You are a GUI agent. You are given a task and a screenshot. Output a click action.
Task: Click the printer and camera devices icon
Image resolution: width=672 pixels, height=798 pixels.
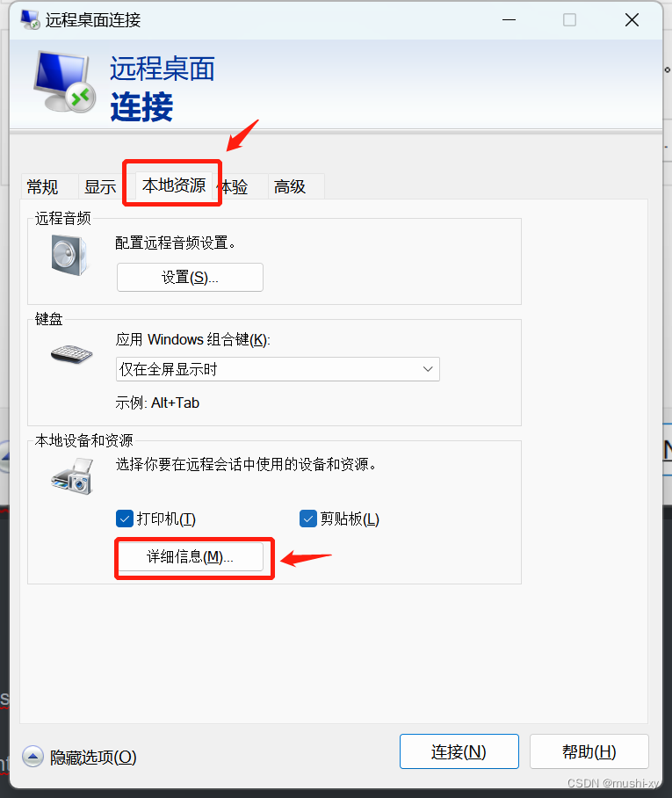[72, 476]
